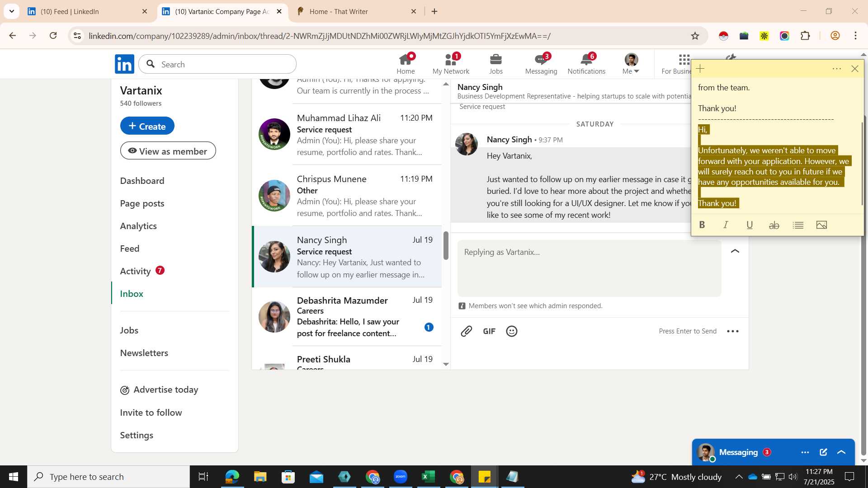This screenshot has height=488, width=868.
Task: Click the conversation list scrollbar thumb
Action: point(446,245)
